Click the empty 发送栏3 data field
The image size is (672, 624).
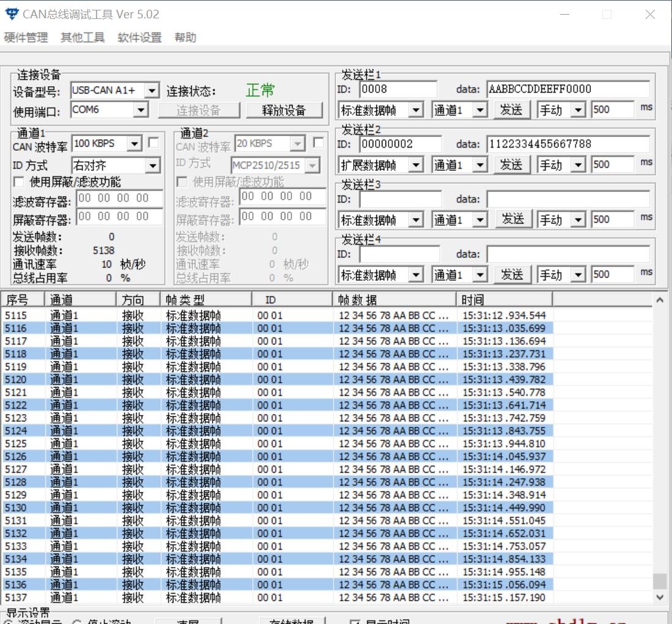click(x=568, y=200)
